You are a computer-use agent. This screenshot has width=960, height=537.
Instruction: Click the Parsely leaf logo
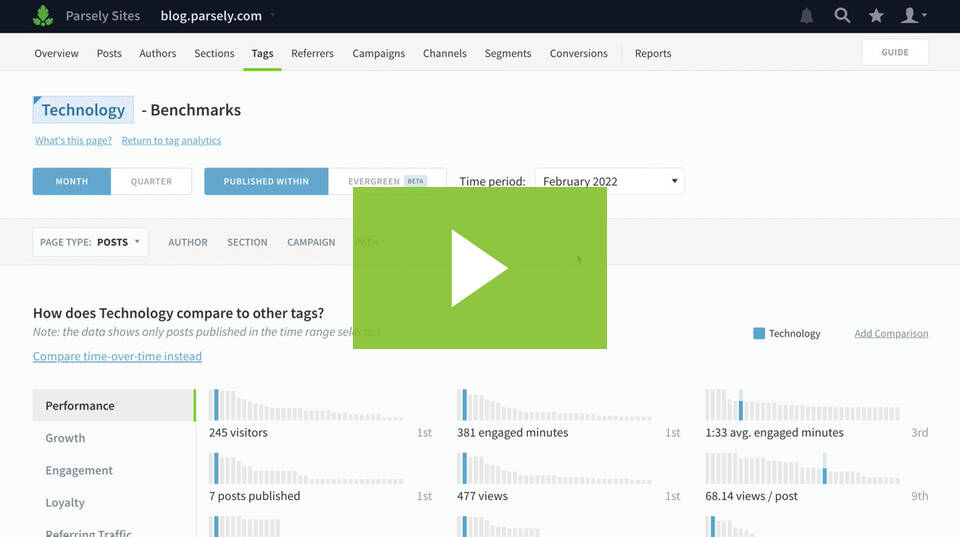[43, 16]
